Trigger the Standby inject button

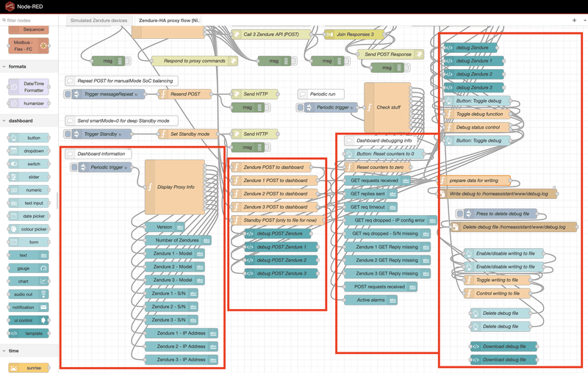68,134
